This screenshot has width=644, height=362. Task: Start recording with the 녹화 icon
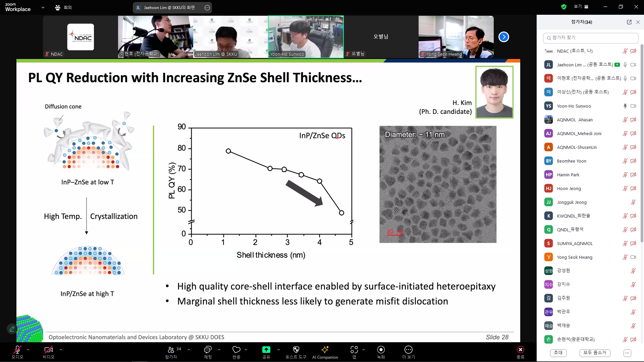381,350
